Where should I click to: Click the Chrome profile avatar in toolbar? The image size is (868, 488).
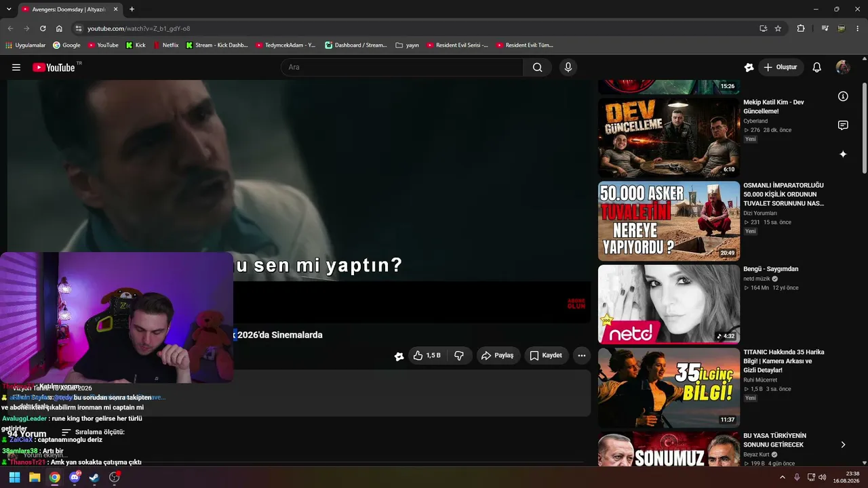click(x=842, y=28)
